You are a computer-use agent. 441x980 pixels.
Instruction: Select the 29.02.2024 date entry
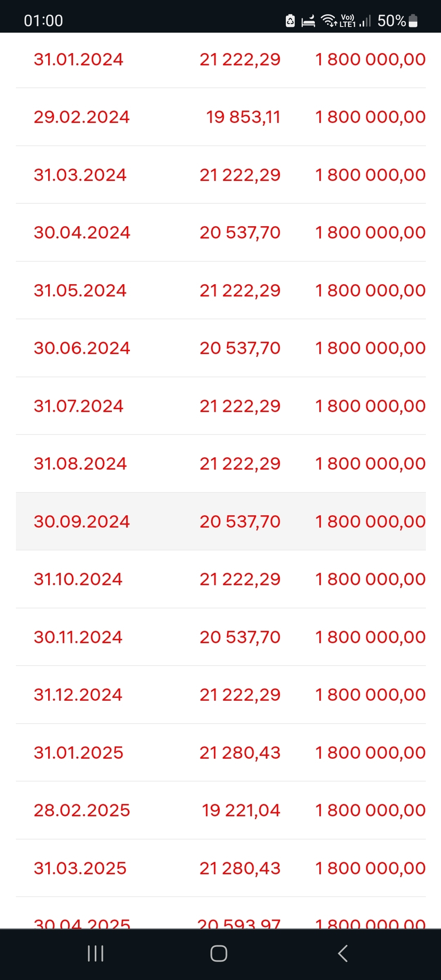coord(82,117)
